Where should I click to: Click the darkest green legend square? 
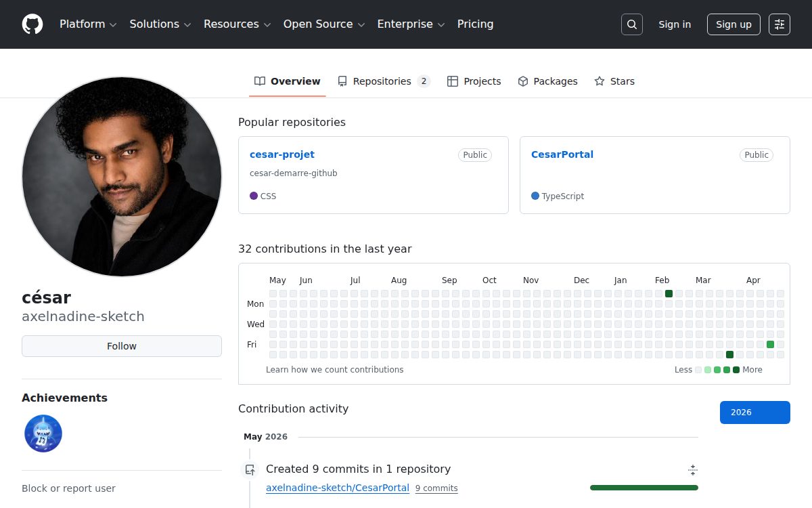coord(736,370)
